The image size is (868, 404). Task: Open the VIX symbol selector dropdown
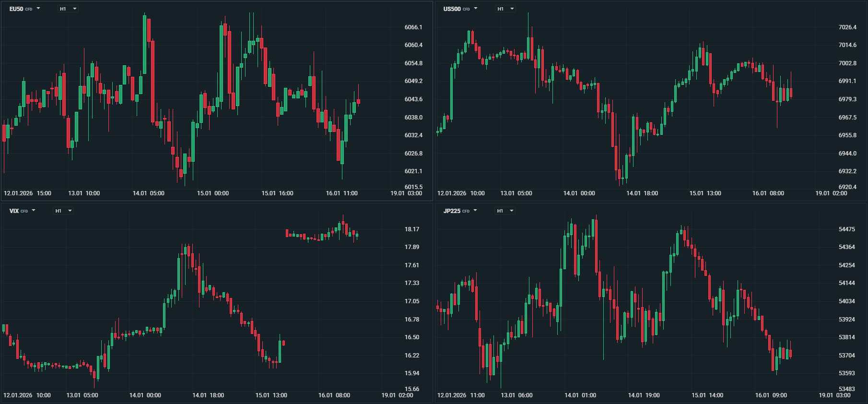click(x=22, y=211)
